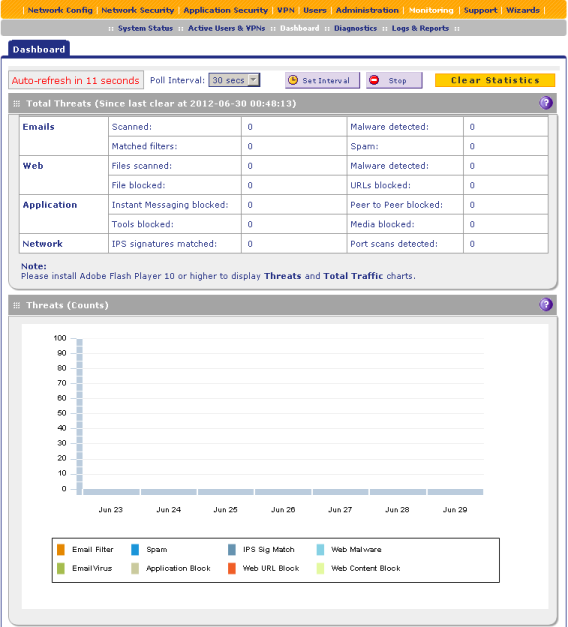Click 'Port scans detected:' label
The height and width of the screenshot is (627, 568).
(x=394, y=244)
